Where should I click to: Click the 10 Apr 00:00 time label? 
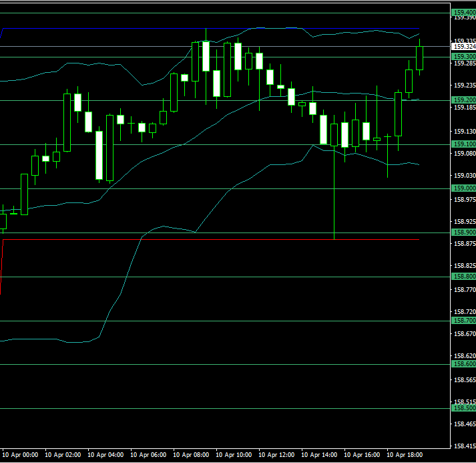point(20,455)
